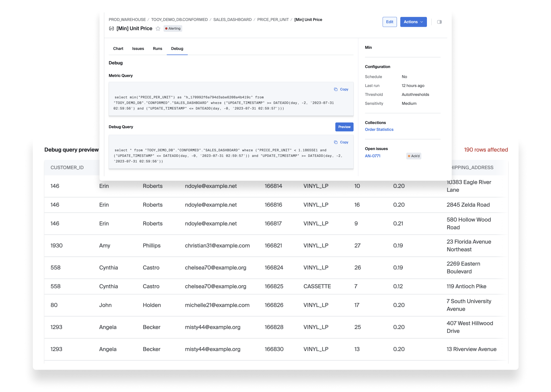Screen dimensions: 551x392
Task: Open issue AN-0771
Action: [x=372, y=156]
